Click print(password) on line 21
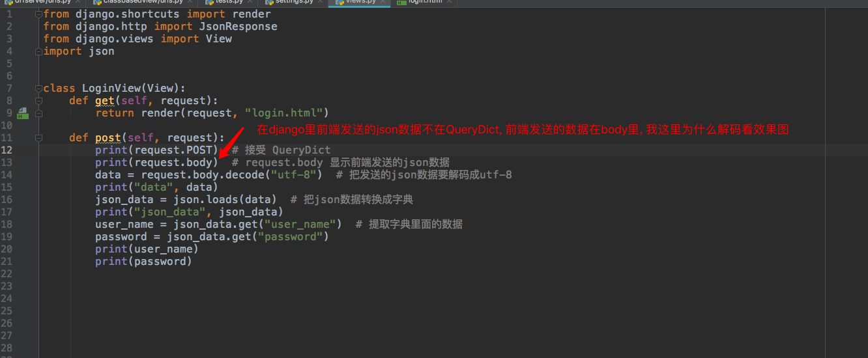Viewport: 868px width, 358px height. tap(143, 261)
